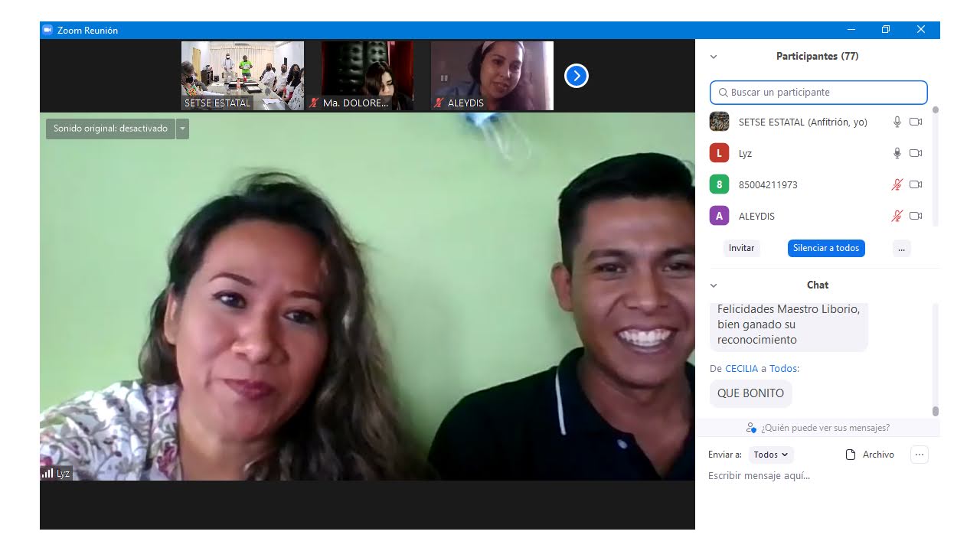This screenshot has height=551, width=980.
Task: Open the Enviar a Todos dropdown
Action: (x=771, y=455)
